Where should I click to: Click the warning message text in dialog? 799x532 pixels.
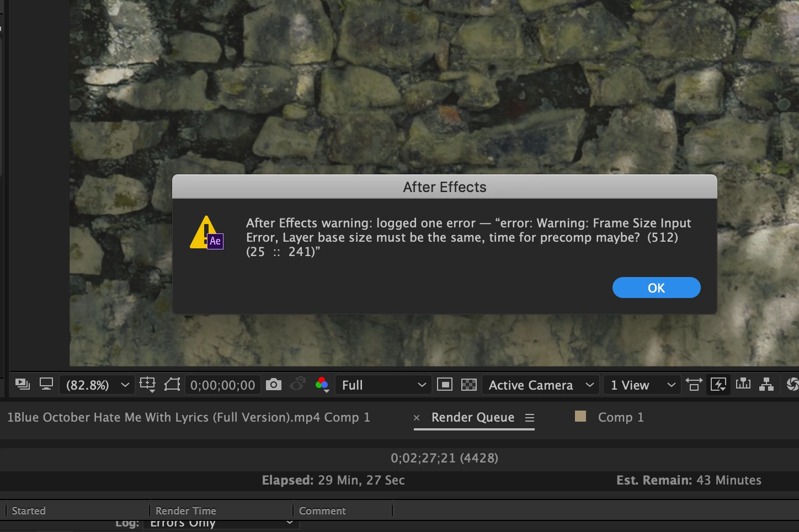[x=468, y=237]
